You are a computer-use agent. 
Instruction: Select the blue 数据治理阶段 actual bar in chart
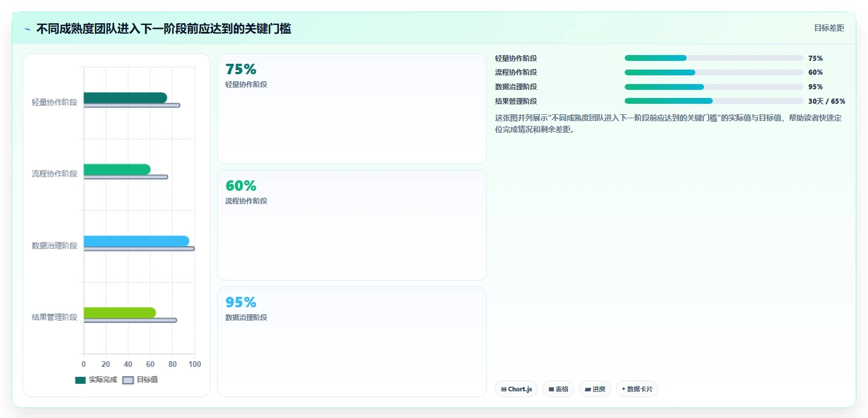(x=136, y=241)
